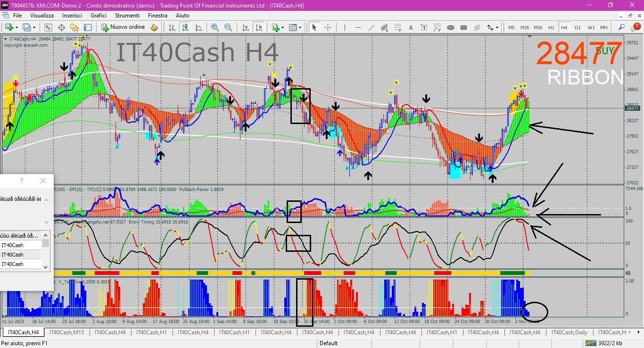Viewport: 644px width, 348px height.
Task: Click the dialog list's scroll up arrow
Action: (46, 235)
